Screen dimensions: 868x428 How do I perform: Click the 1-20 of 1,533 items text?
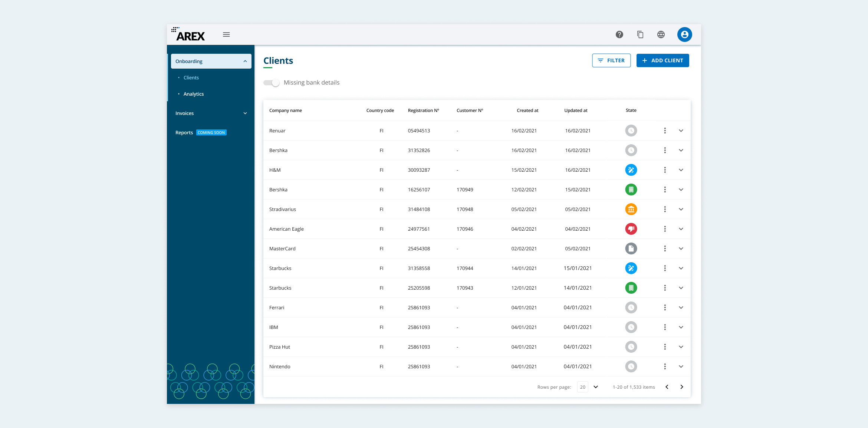pos(634,387)
